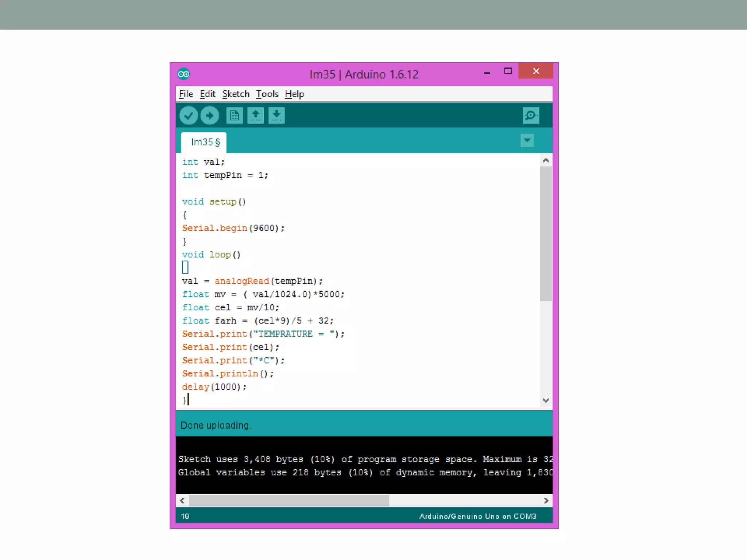Place cursor on the delay(1000) line
Screen dimensions: 747x560
tap(214, 387)
